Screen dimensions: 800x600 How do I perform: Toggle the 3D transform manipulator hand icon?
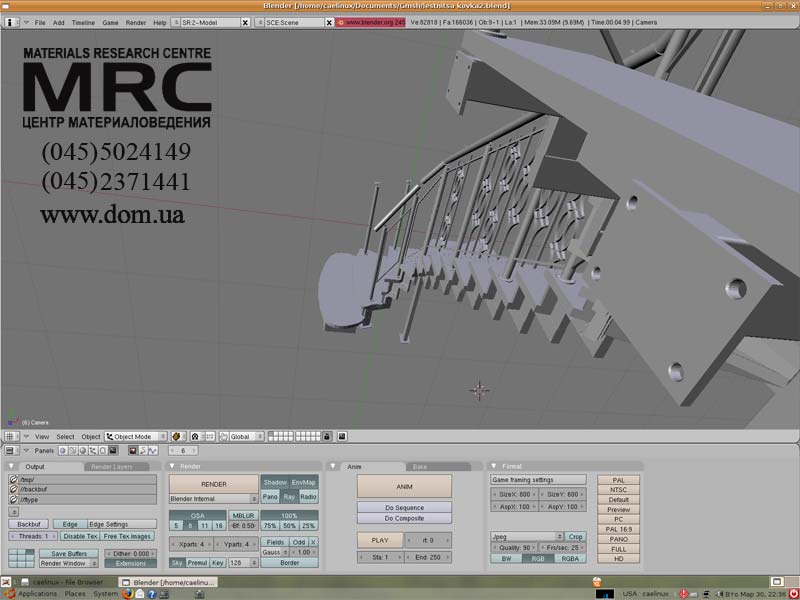[x=223, y=437]
